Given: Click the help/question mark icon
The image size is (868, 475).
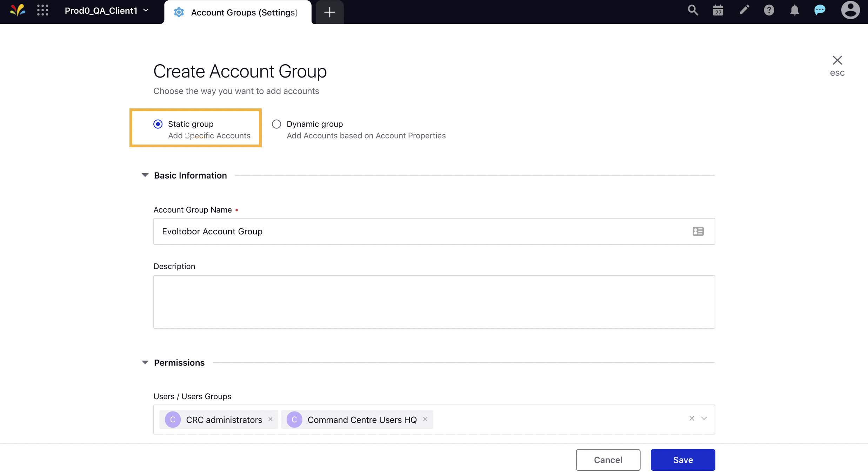Looking at the screenshot, I should pos(769,11).
